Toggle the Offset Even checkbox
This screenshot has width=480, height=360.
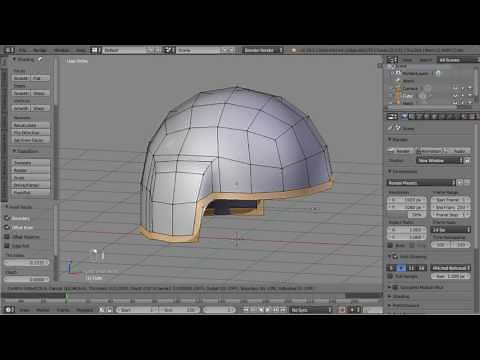7,227
